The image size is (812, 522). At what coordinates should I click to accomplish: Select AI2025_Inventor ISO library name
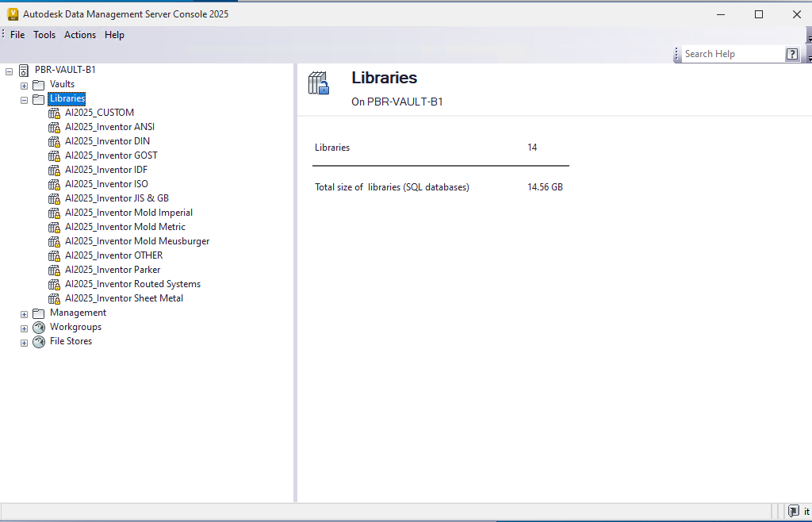pyautogui.click(x=107, y=184)
